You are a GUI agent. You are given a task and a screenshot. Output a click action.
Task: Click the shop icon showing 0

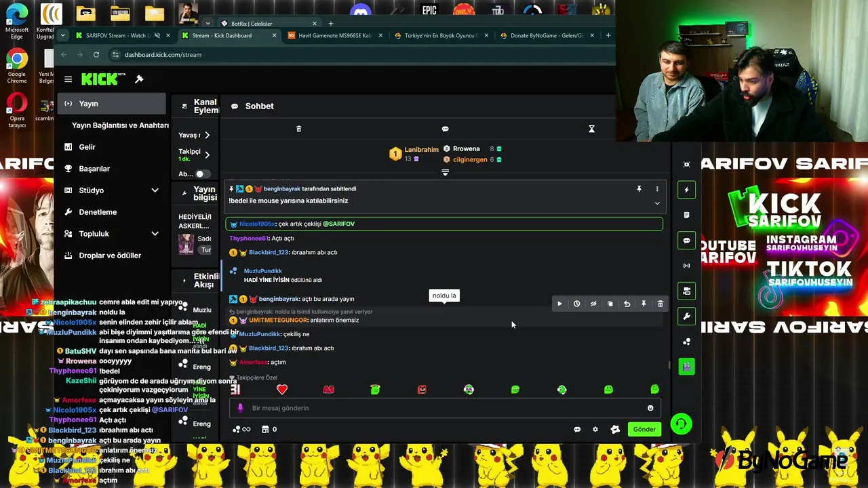point(269,429)
